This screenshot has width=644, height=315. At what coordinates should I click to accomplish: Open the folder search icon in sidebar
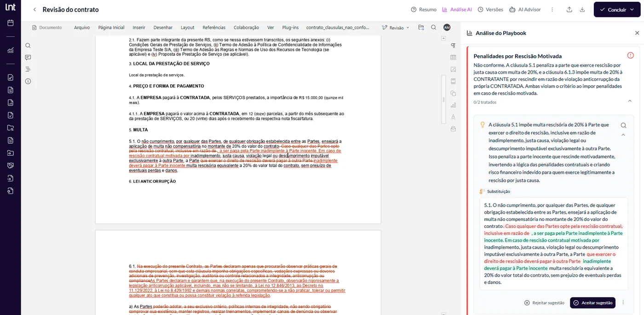(x=11, y=128)
